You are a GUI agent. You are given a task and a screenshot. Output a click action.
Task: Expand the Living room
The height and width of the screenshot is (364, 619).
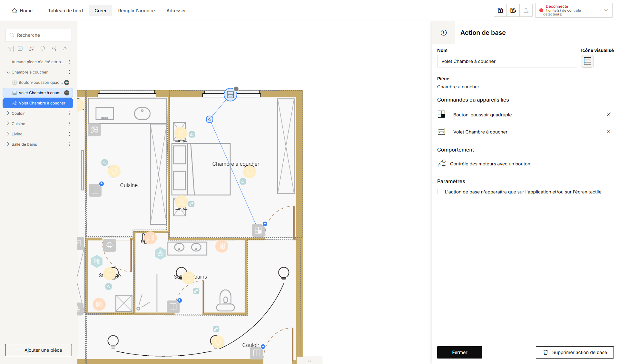coord(8,134)
